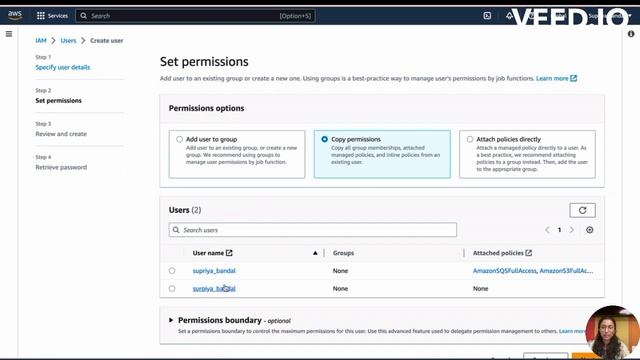Screen dimensions: 640x360
Task: Go to previous page of users
Action: point(547,230)
